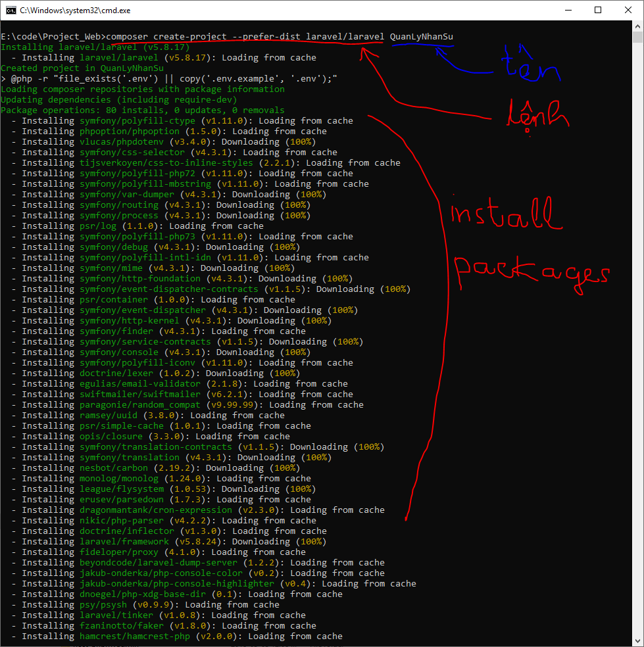Click the project name 'QuanLyNhanSu' in the command
This screenshot has width=644, height=647.
click(422, 37)
